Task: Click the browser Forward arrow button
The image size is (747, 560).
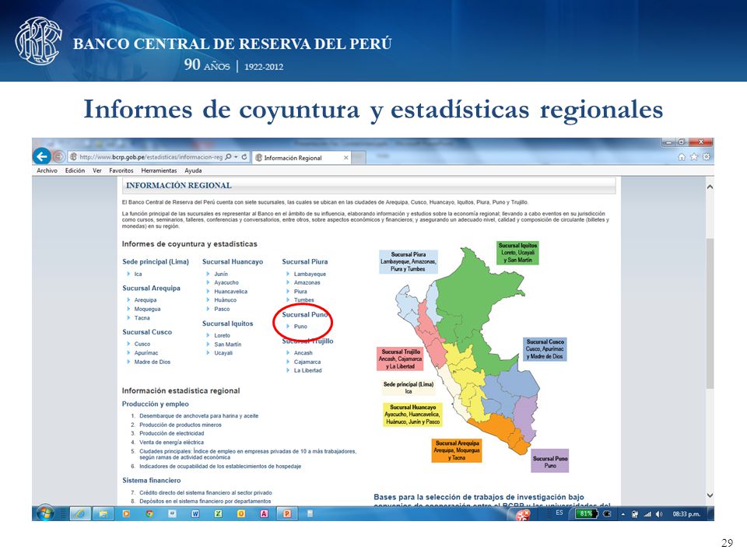Action: click(x=59, y=156)
